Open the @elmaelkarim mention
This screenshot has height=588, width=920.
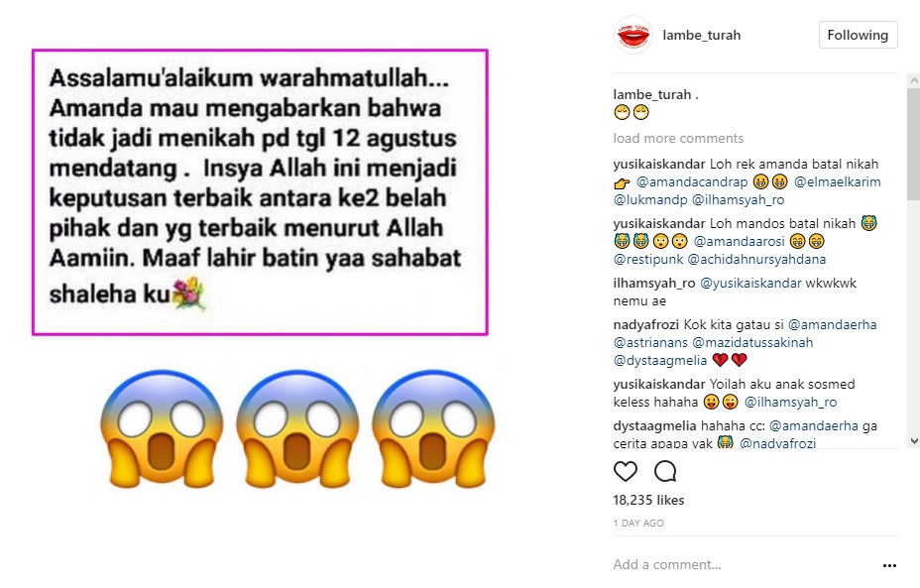[838, 181]
